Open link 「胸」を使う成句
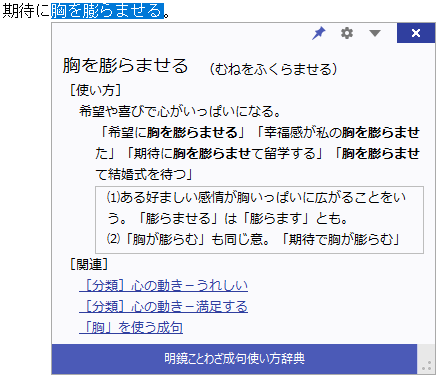The image size is (439, 378). [131, 328]
